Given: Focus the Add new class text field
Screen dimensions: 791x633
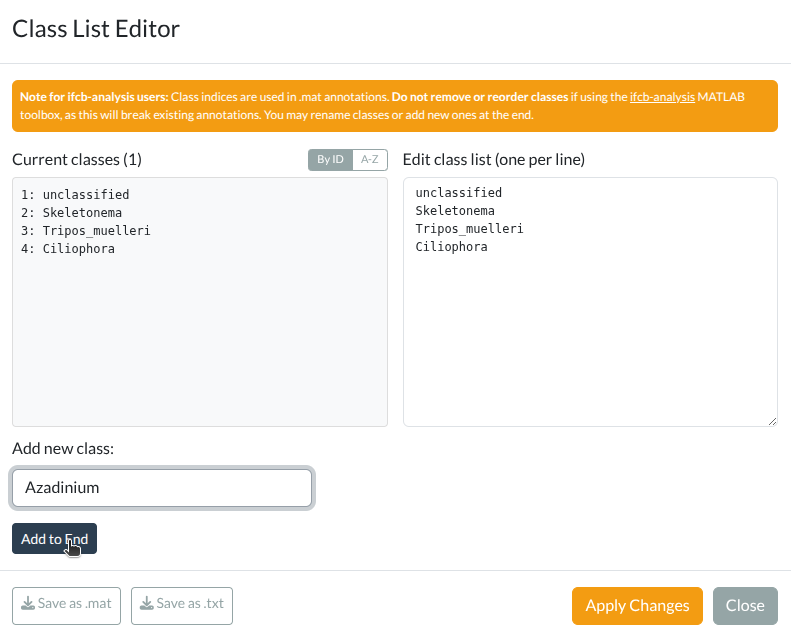Looking at the screenshot, I should coord(162,488).
